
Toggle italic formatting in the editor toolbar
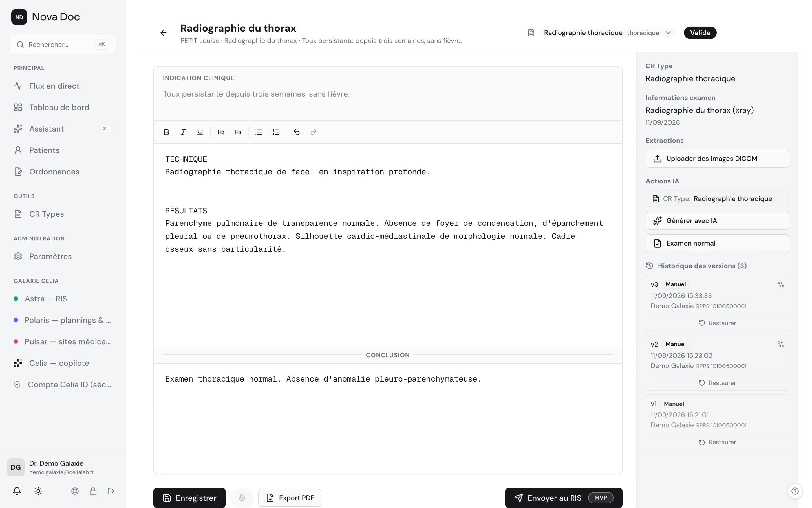[x=183, y=132]
